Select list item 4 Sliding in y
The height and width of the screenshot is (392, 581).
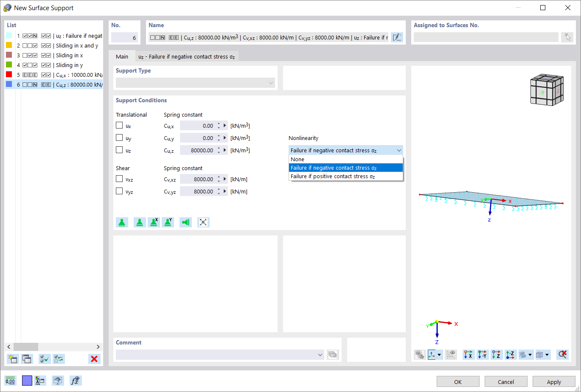pyautogui.click(x=54, y=65)
